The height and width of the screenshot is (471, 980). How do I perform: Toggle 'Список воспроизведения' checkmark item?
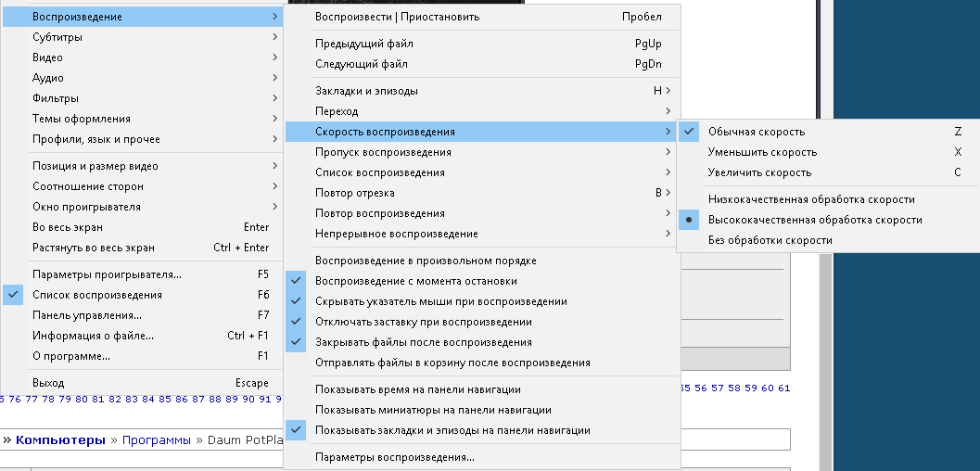tap(142, 295)
